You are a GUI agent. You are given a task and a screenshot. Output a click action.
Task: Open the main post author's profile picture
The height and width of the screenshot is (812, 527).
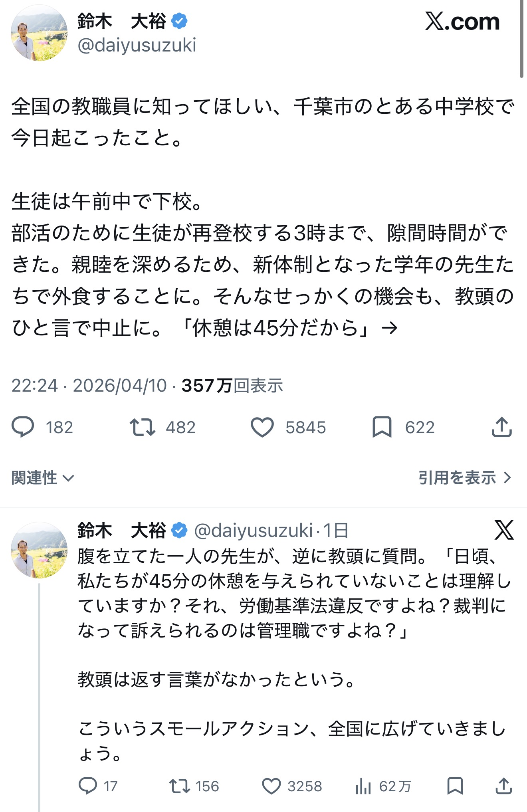point(39,33)
